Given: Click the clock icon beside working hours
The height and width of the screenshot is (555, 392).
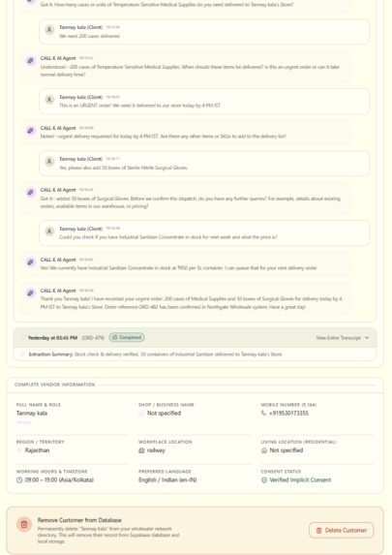Looking at the screenshot, I should point(19,480).
